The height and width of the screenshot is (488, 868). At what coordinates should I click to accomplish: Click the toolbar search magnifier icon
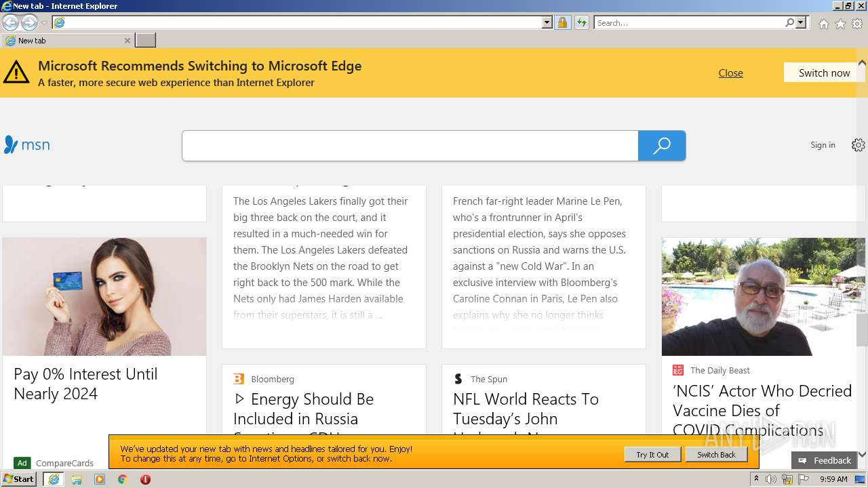(x=789, y=23)
